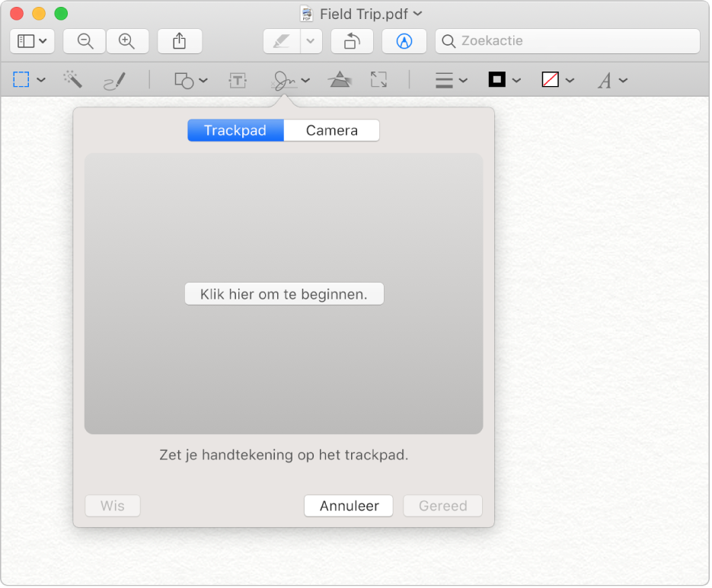Open the border color swatch
Image resolution: width=712 pixels, height=588 pixels.
tap(504, 80)
